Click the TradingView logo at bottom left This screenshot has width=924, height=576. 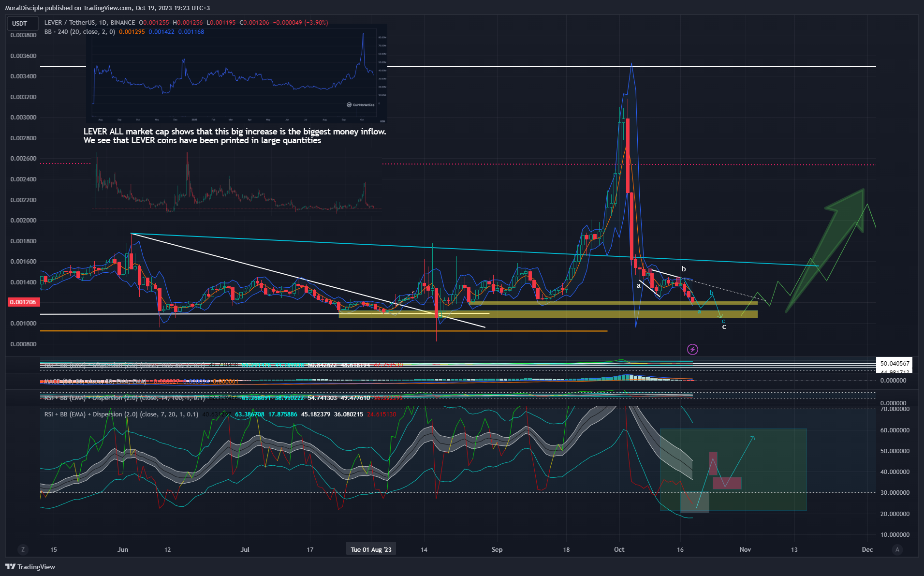[x=30, y=567]
